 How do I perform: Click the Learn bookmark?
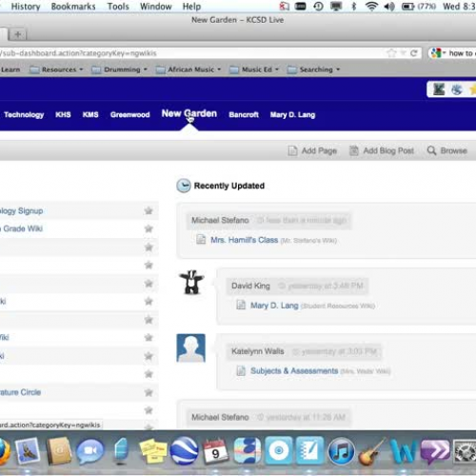10,69
